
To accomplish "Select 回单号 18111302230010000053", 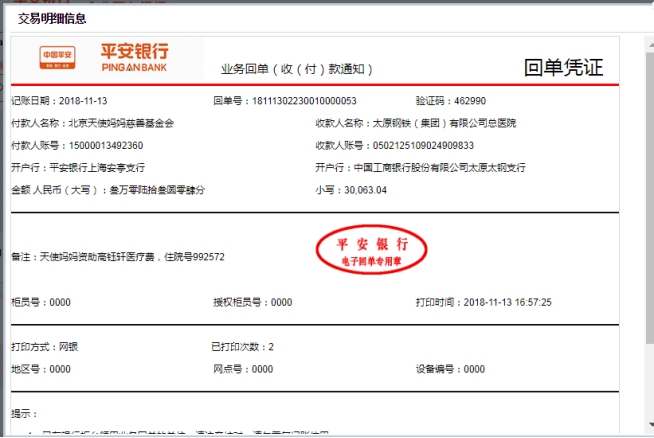I will [x=285, y=101].
